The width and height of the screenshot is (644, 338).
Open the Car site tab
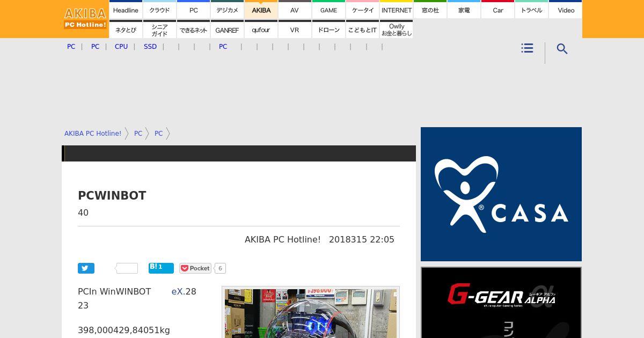(x=497, y=10)
